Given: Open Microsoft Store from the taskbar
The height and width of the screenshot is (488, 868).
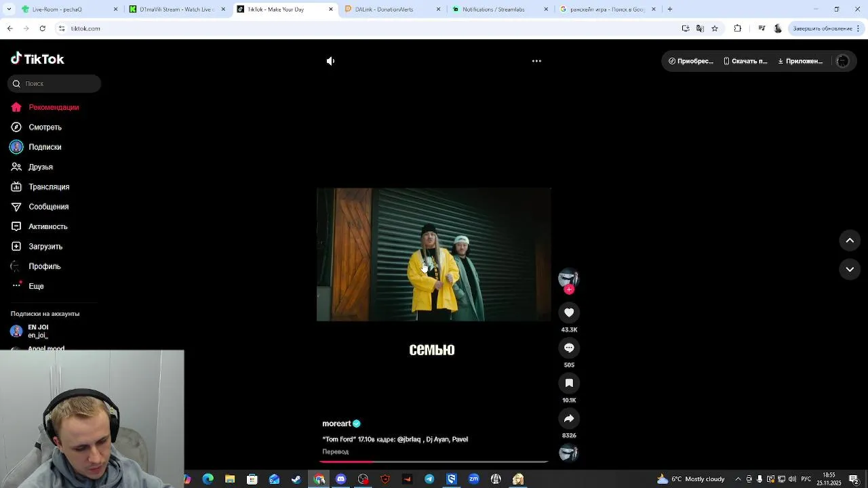Looking at the screenshot, I should (x=252, y=479).
